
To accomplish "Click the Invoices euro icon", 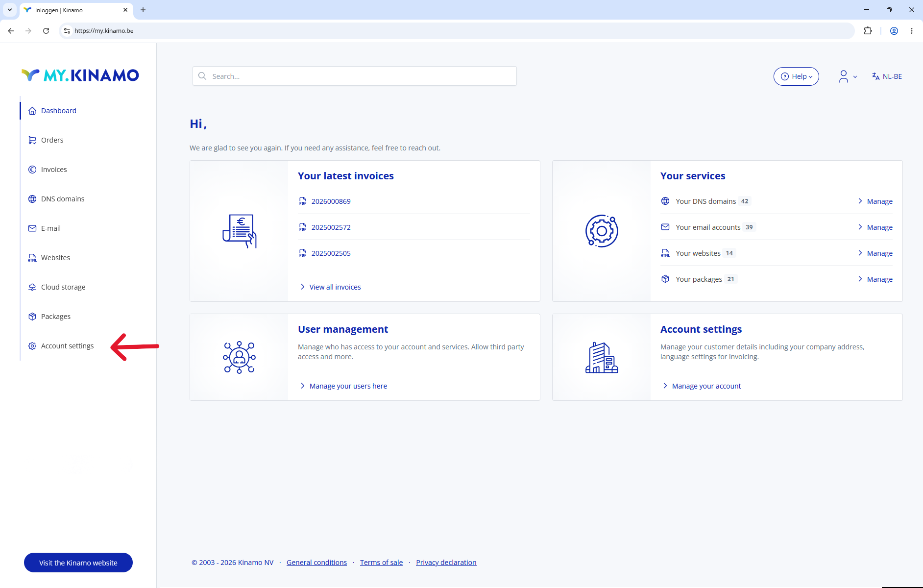I will point(32,170).
